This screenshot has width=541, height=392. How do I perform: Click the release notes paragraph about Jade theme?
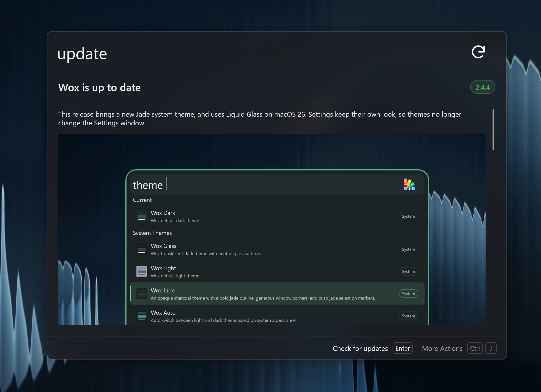[x=260, y=118]
